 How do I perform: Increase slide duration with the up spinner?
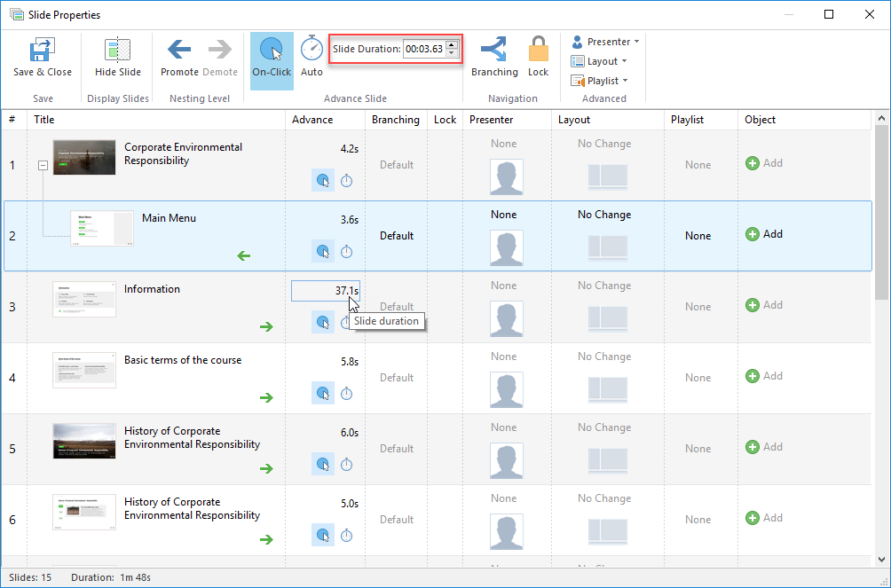[x=452, y=44]
